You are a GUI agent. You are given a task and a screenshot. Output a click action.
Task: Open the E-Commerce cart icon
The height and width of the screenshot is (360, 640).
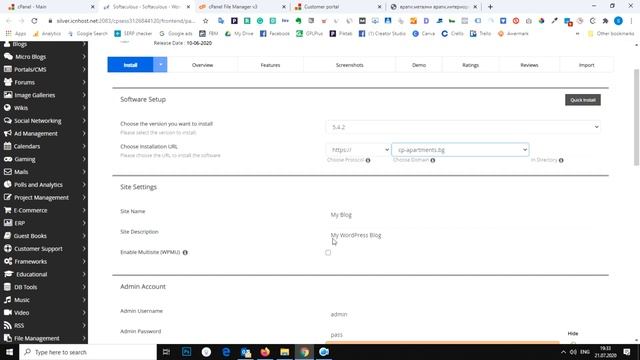8,210
